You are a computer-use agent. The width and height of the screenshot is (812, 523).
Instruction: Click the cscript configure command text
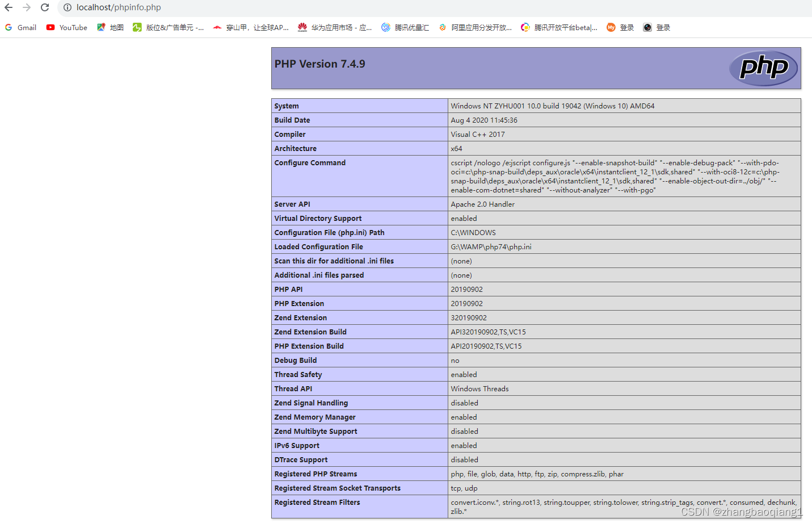(616, 177)
